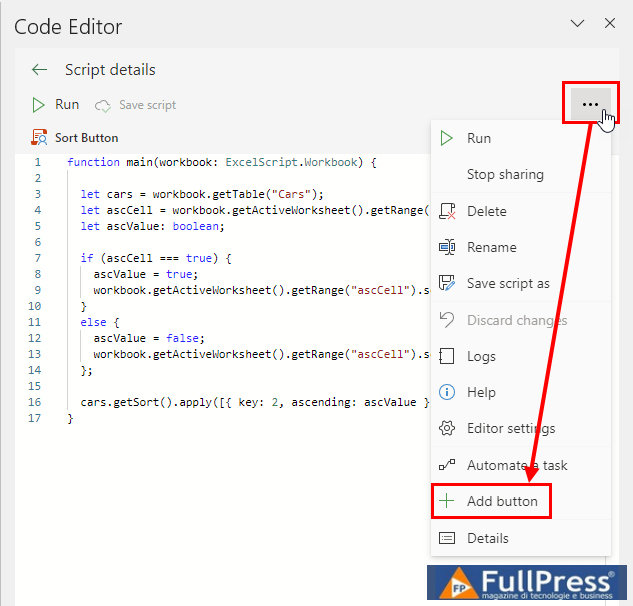Click the Save script label

147,105
